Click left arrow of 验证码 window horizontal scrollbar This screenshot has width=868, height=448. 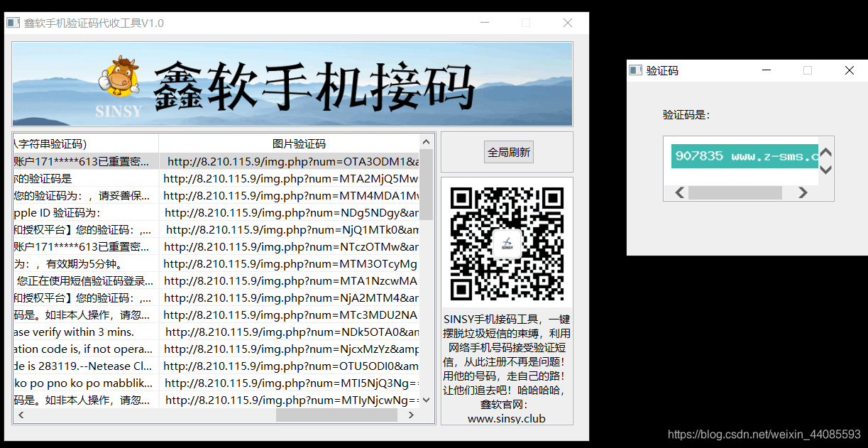click(680, 192)
